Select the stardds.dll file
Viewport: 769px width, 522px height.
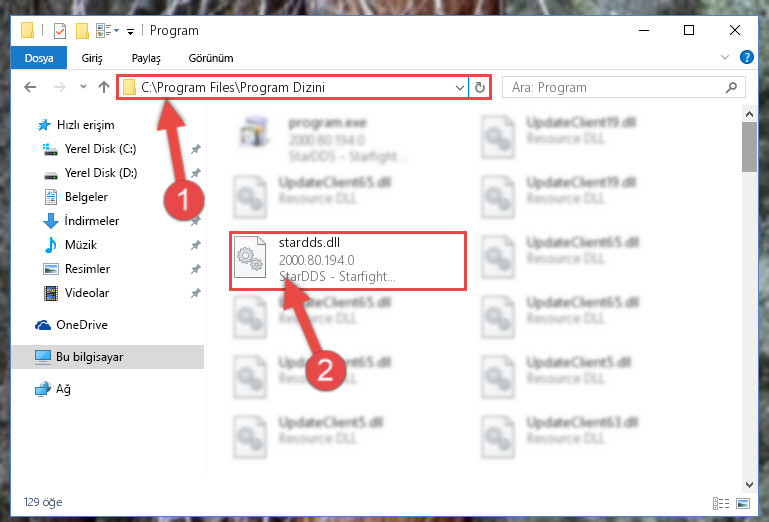point(348,261)
